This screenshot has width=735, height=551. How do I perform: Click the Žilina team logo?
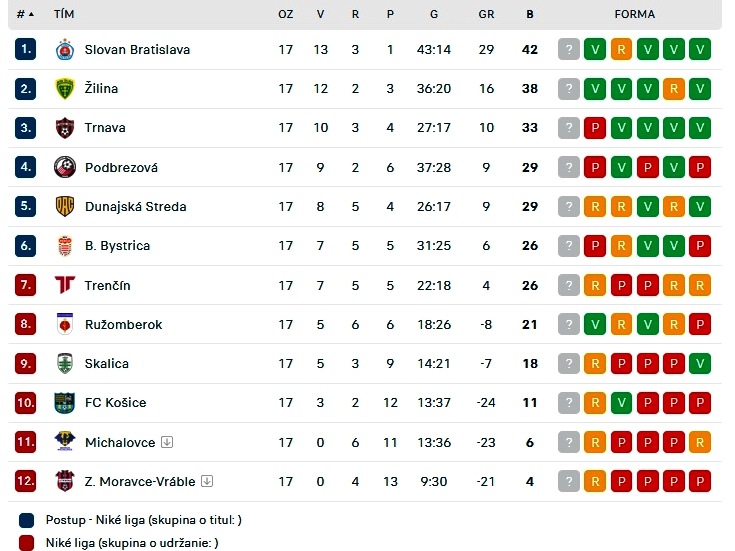[x=65, y=89]
